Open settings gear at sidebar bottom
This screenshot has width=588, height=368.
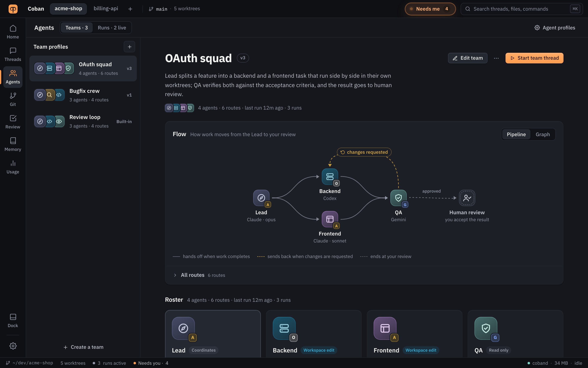[13, 346]
